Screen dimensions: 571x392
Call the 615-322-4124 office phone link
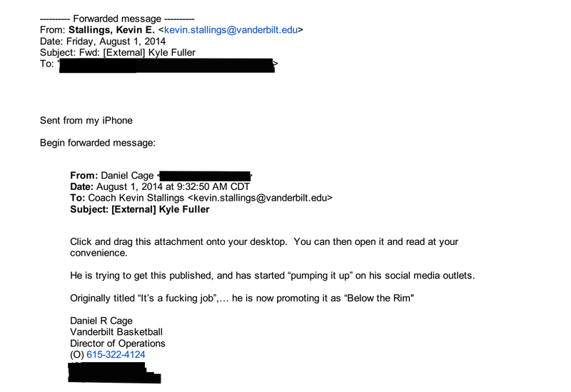pos(116,354)
